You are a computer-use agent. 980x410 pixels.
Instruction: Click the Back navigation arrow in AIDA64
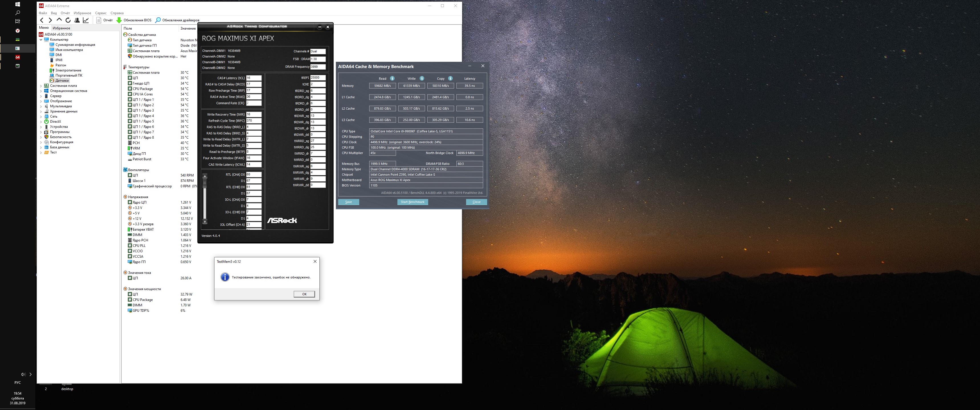[x=42, y=20]
